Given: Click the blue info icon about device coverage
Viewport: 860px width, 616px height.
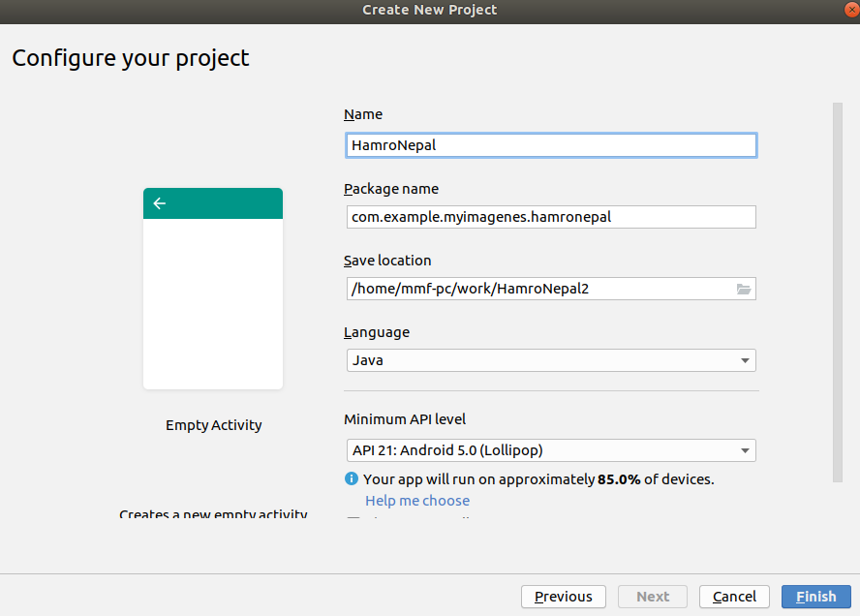Looking at the screenshot, I should pos(352,479).
